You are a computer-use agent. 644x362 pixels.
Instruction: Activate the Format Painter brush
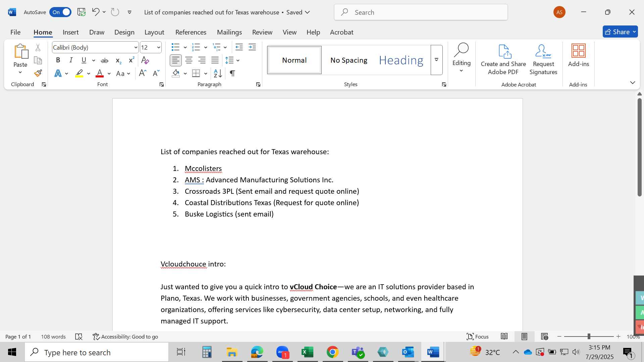pos(38,73)
